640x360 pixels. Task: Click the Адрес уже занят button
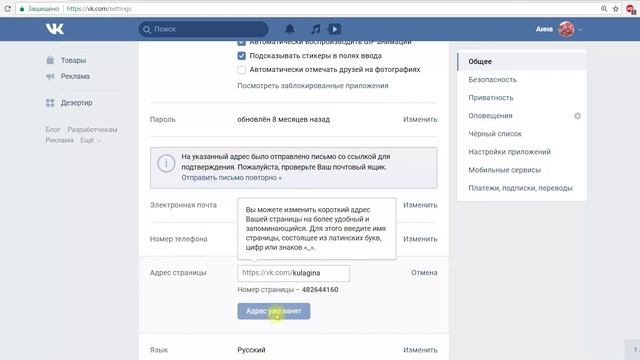pos(274,311)
